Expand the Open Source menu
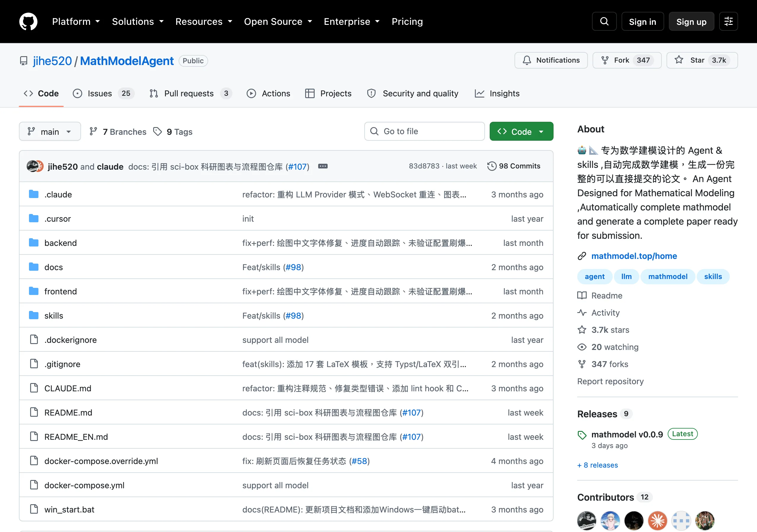This screenshot has height=532, width=757. tap(278, 21)
